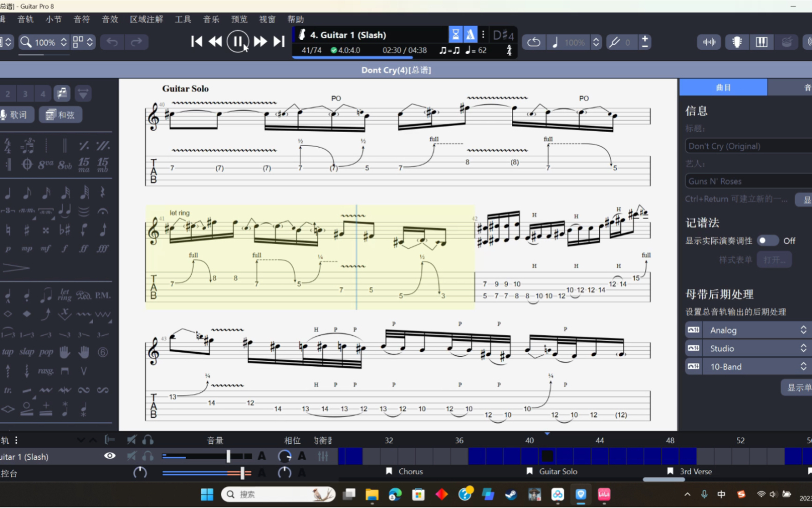Mute the Guitar 1 (Slash) track
The image size is (812, 508).
pos(132,456)
